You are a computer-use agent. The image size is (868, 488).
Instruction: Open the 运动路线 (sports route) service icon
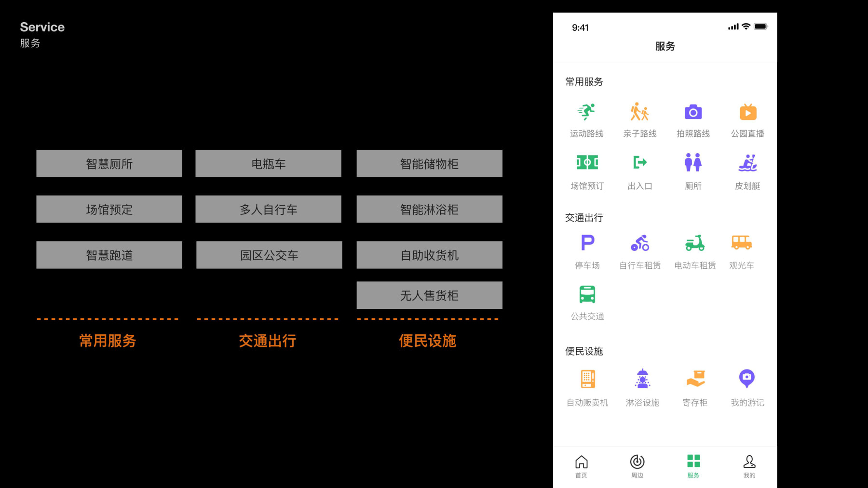pos(586,112)
